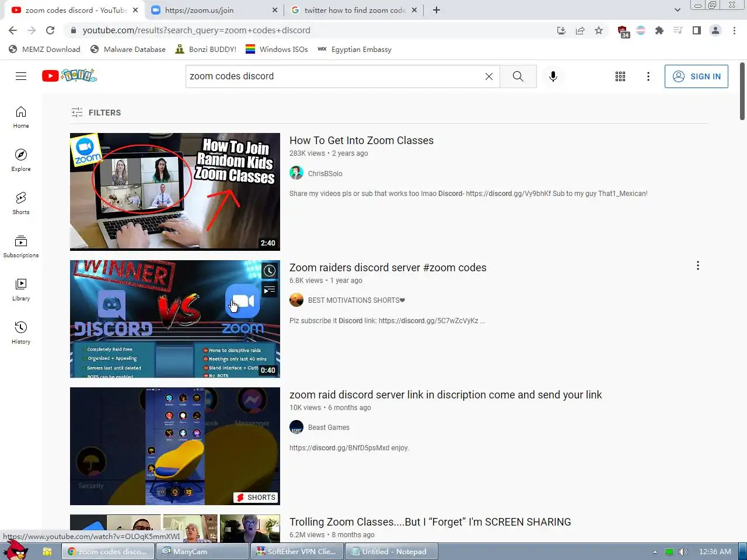Click the Random Kids Zoom Classes thumbnail
Viewport: 747px width, 560px height.
pos(175,192)
